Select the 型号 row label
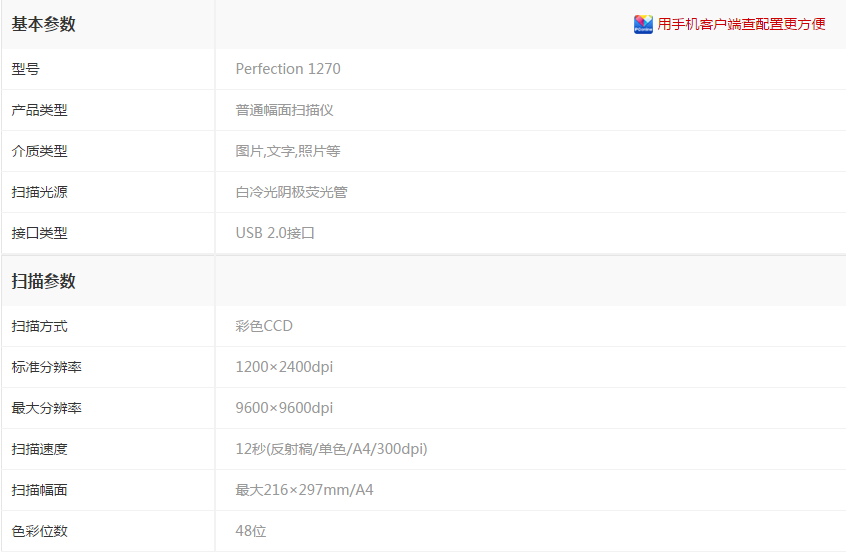 pos(25,69)
